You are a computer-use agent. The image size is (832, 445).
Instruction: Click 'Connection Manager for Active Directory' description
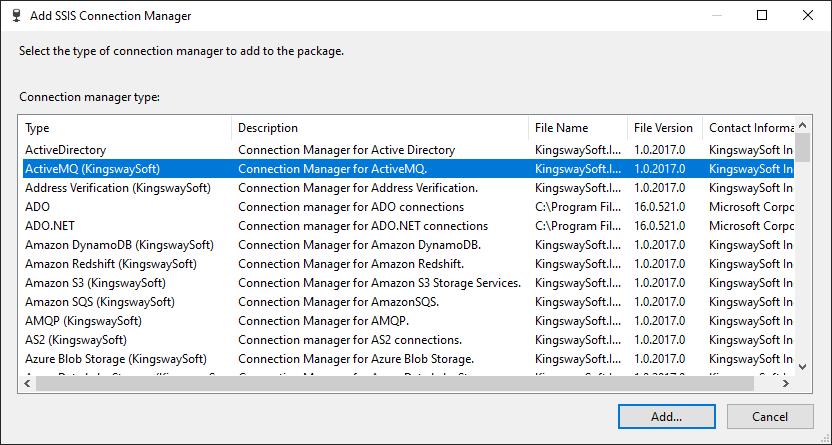click(x=346, y=150)
